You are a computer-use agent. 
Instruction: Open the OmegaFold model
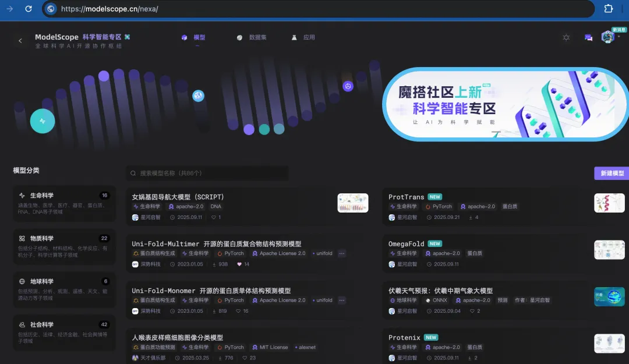click(406, 244)
